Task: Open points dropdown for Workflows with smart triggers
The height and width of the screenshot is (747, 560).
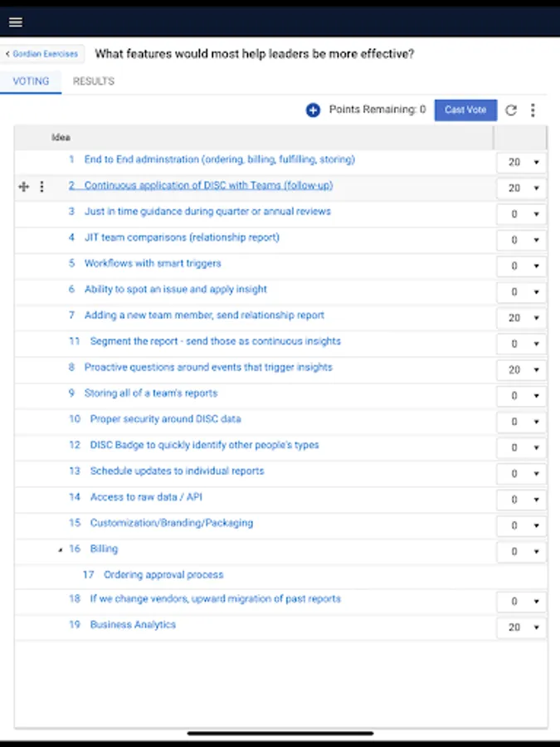Action: [x=522, y=266]
